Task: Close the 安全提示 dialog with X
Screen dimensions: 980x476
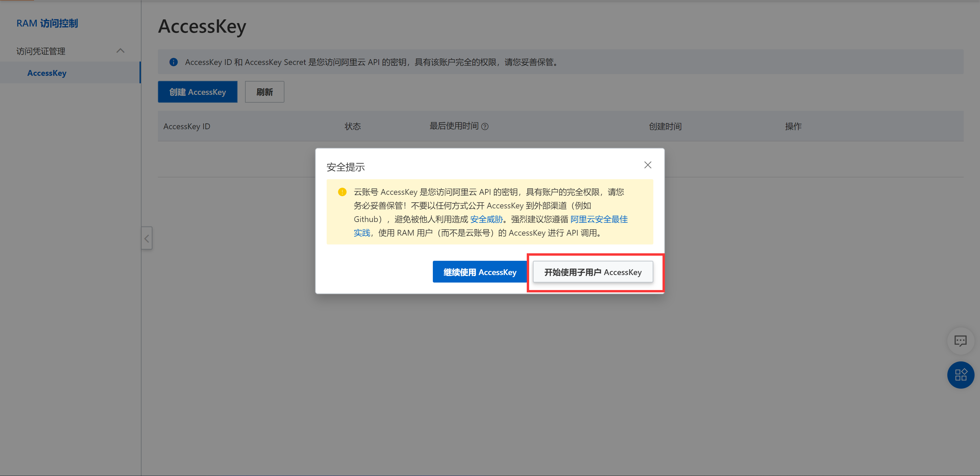Action: click(x=648, y=165)
